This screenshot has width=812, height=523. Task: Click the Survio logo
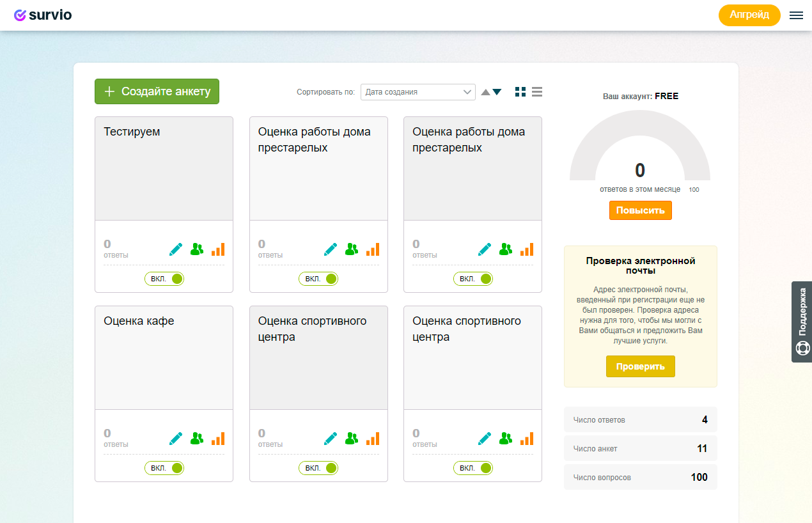(x=43, y=15)
